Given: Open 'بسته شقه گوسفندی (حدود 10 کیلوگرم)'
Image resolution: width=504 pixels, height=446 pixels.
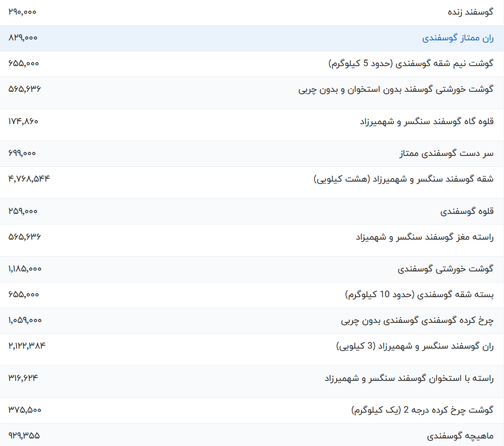Looking at the screenshot, I should point(419,295).
